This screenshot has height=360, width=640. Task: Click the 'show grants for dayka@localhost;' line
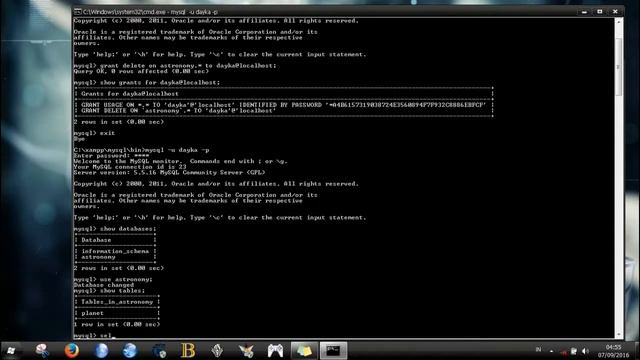point(147,82)
